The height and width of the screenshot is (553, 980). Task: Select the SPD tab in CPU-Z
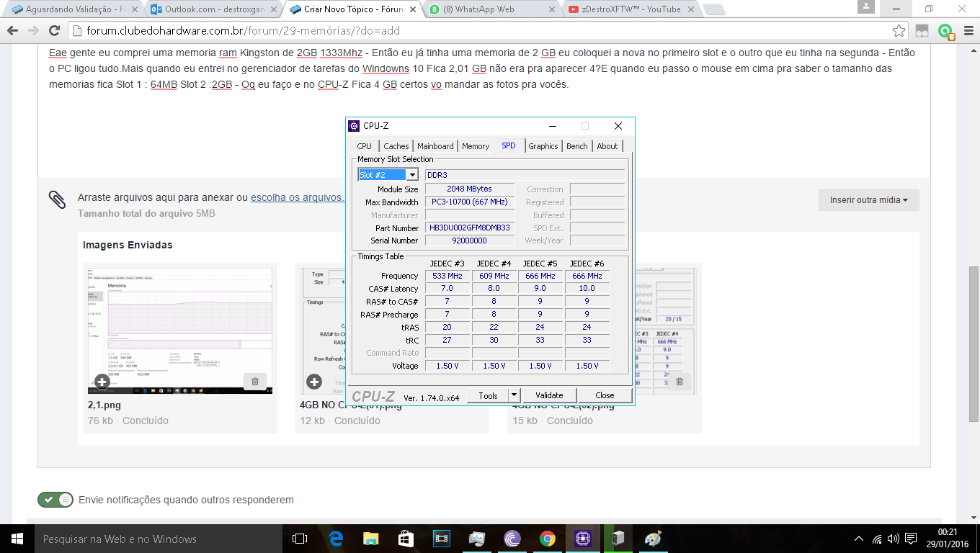click(509, 145)
